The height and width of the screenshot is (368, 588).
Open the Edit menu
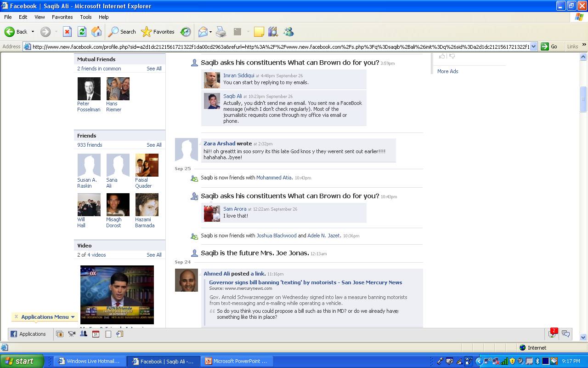point(23,17)
